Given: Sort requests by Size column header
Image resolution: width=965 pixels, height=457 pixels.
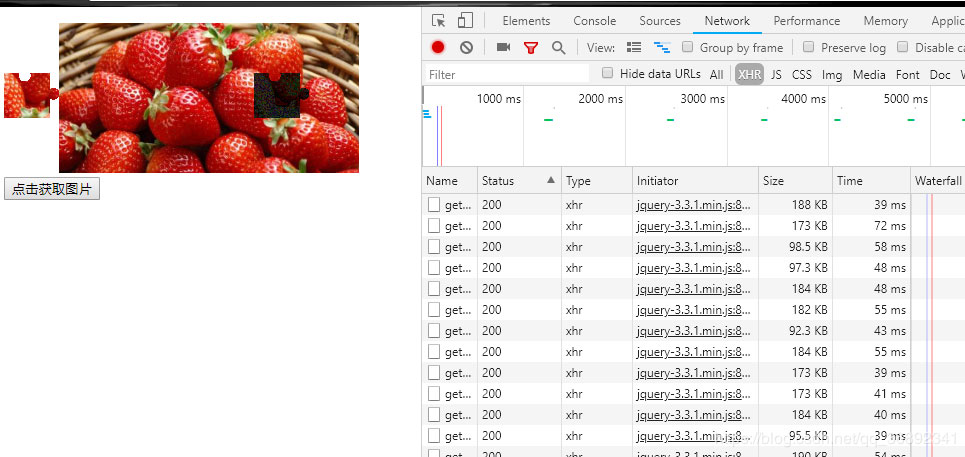Looking at the screenshot, I should [x=774, y=181].
